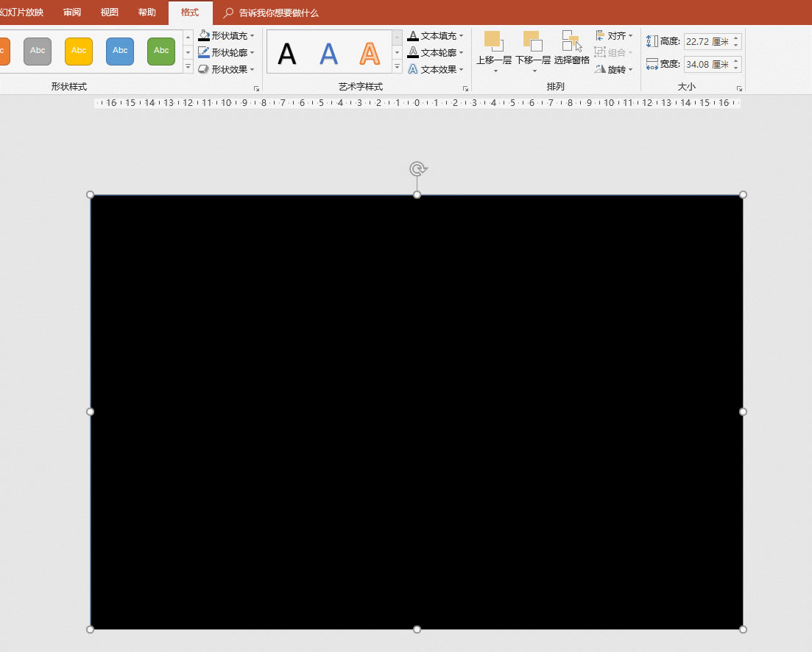Expand the full shape styles gallery
Viewport: 812px width, 652px height.
tap(188, 67)
